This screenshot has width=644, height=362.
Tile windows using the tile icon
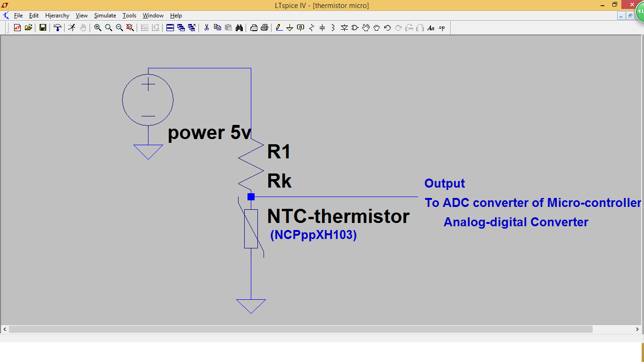(170, 28)
